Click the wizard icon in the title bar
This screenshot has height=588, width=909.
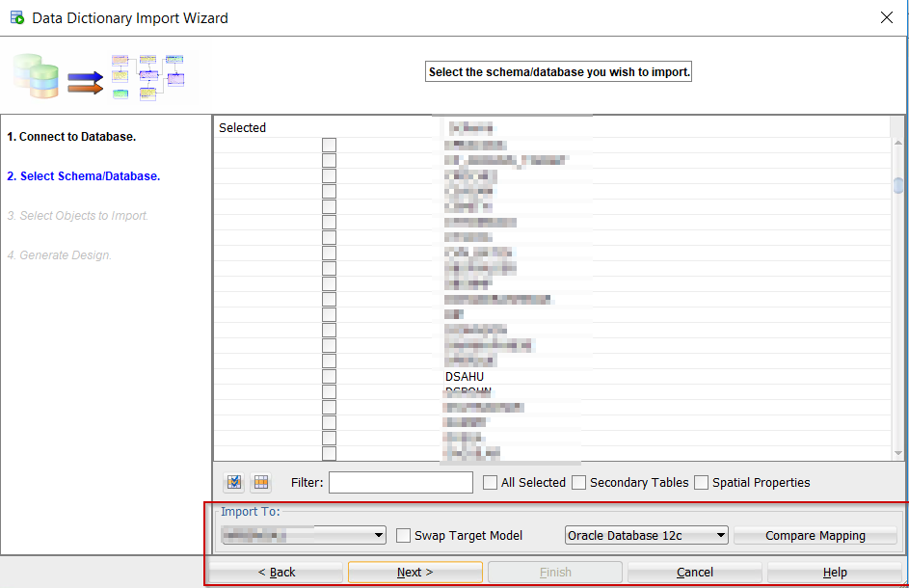pyautogui.click(x=14, y=17)
